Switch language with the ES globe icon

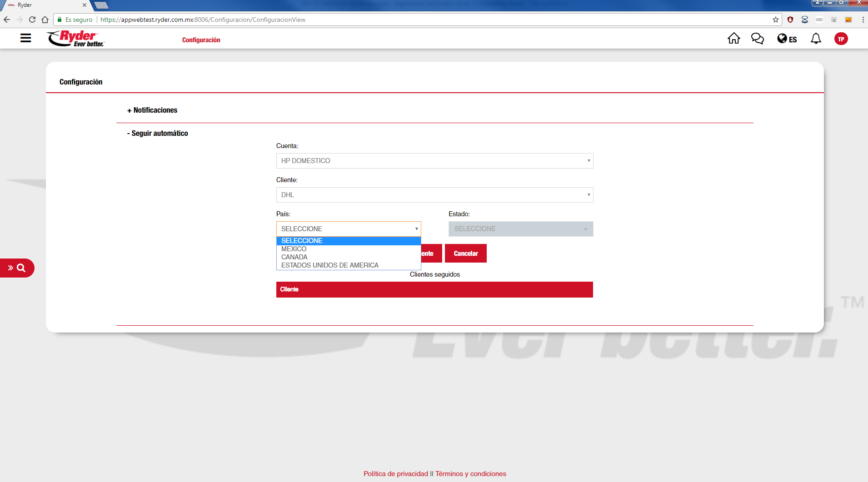point(787,39)
